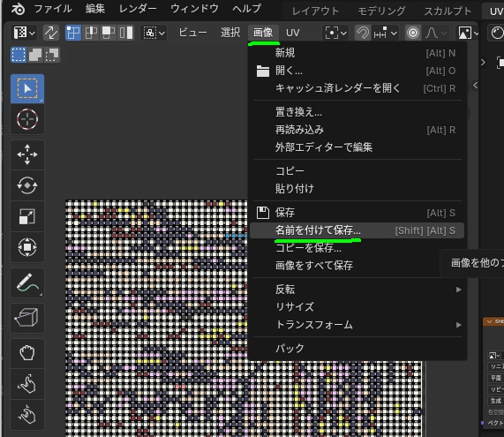Toggle proportional editing circle button

click(x=413, y=33)
